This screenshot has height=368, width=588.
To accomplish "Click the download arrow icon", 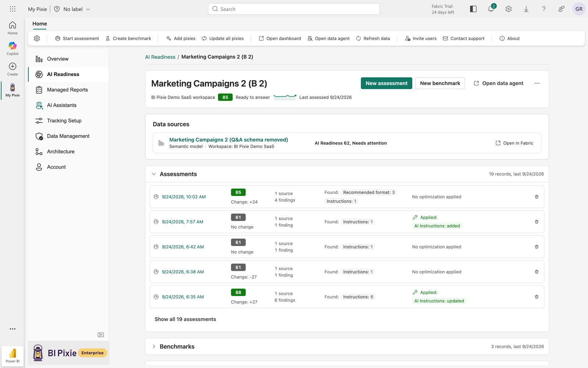I will point(526,9).
